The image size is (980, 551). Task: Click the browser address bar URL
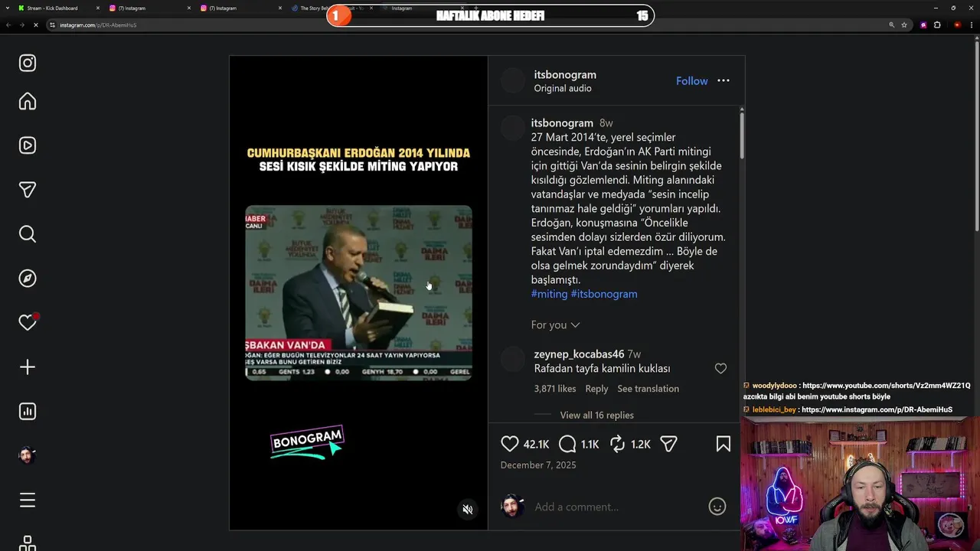[98, 25]
